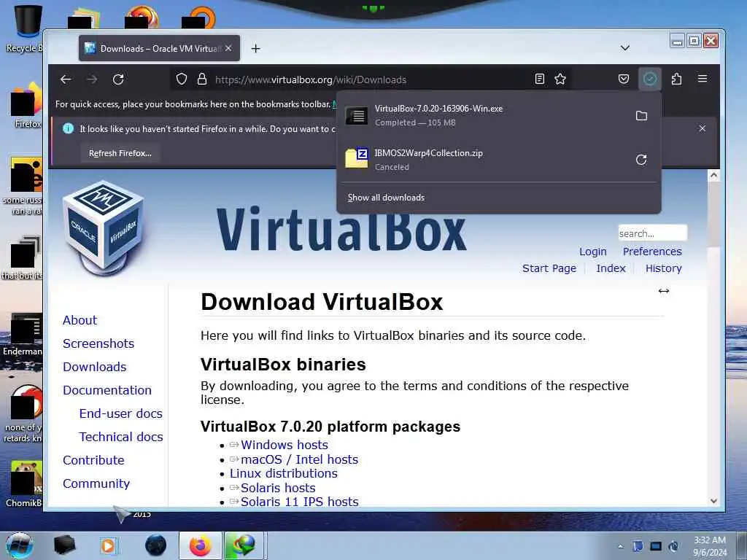
Task: Go to the Start Page link
Action: point(549,268)
